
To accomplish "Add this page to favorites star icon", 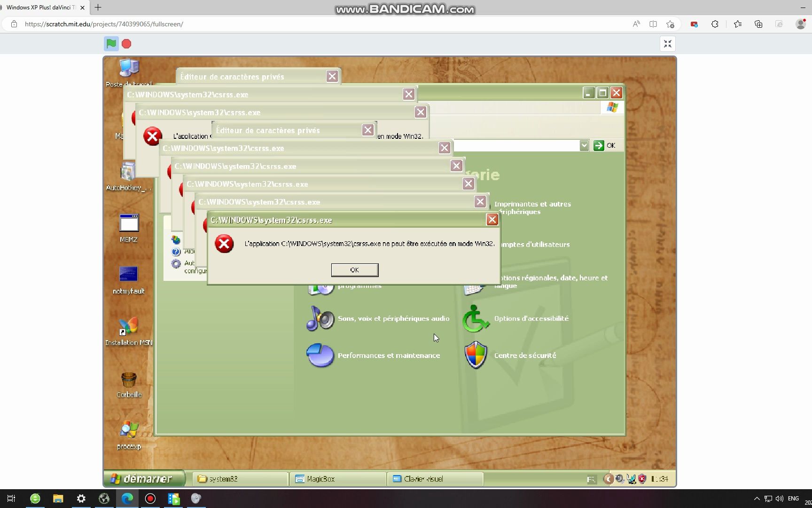I will click(x=670, y=24).
